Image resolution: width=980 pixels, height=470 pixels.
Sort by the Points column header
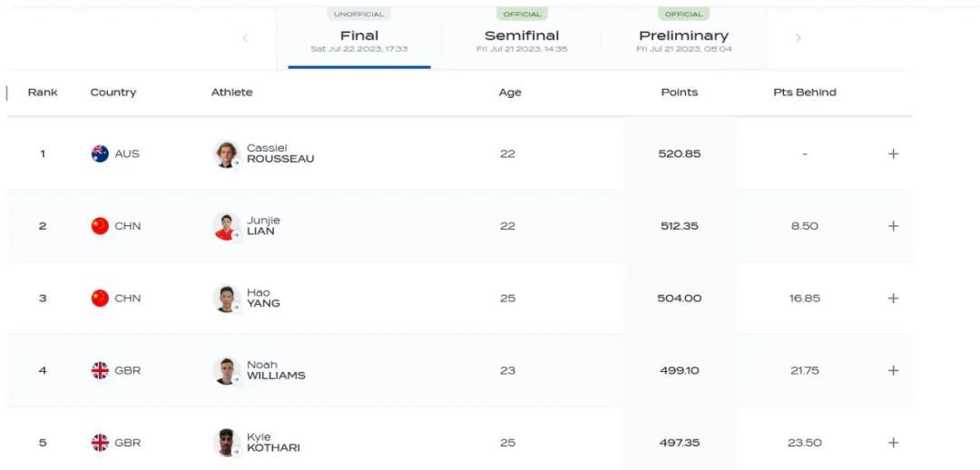point(679,93)
